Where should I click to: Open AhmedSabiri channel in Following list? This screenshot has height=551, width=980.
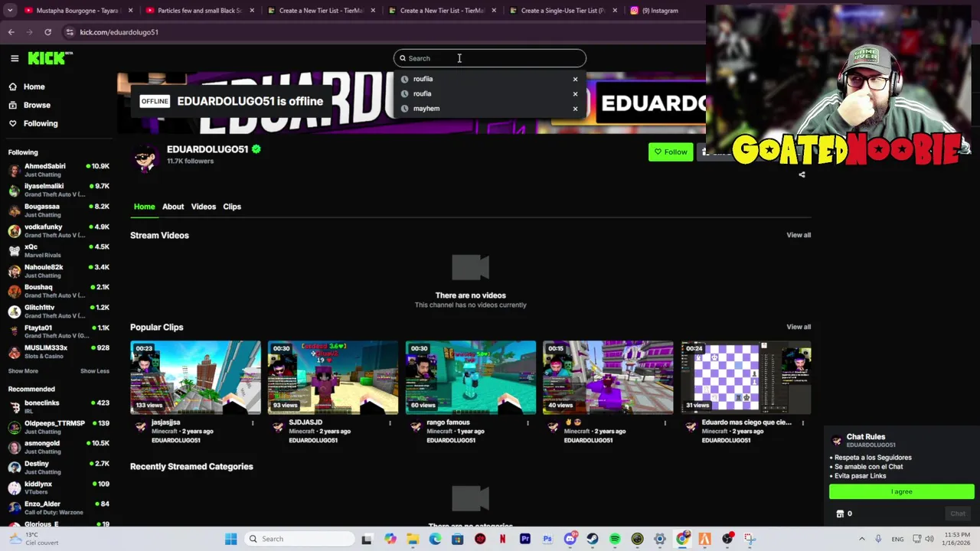[58, 170]
